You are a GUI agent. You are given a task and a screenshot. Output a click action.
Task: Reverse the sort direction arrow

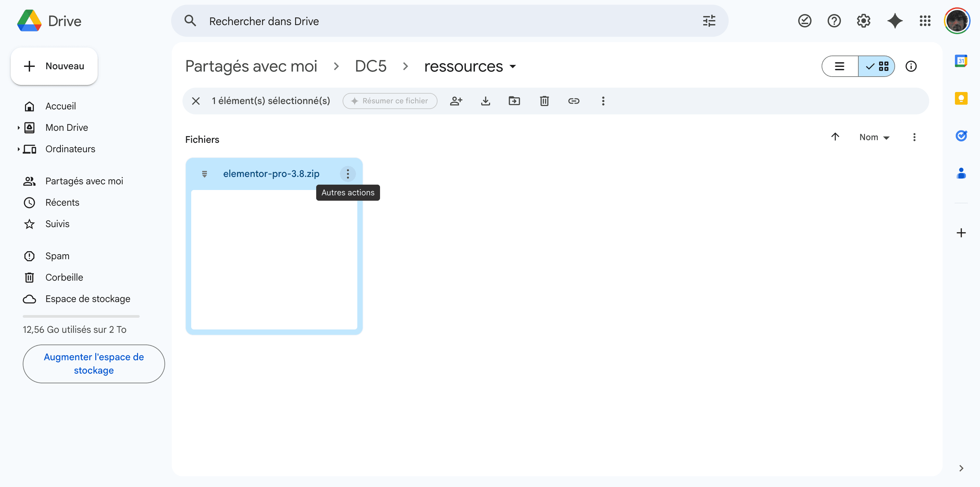835,137
